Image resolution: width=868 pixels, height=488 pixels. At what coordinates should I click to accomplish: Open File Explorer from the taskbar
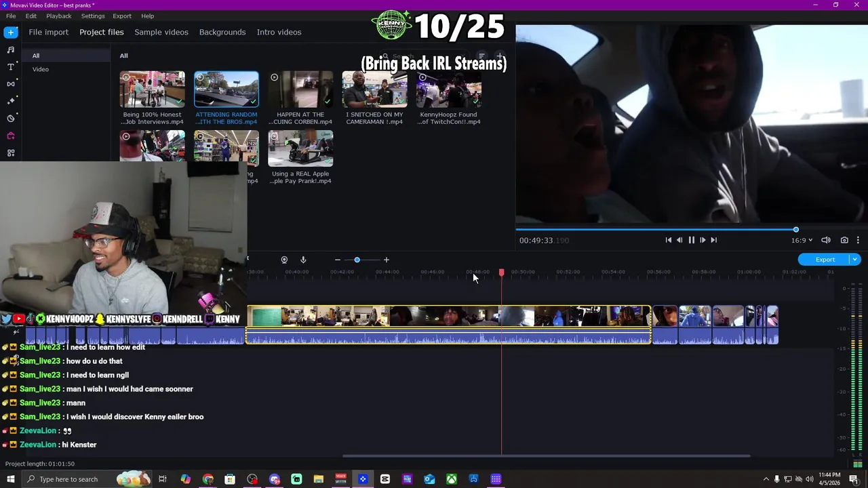click(x=318, y=479)
